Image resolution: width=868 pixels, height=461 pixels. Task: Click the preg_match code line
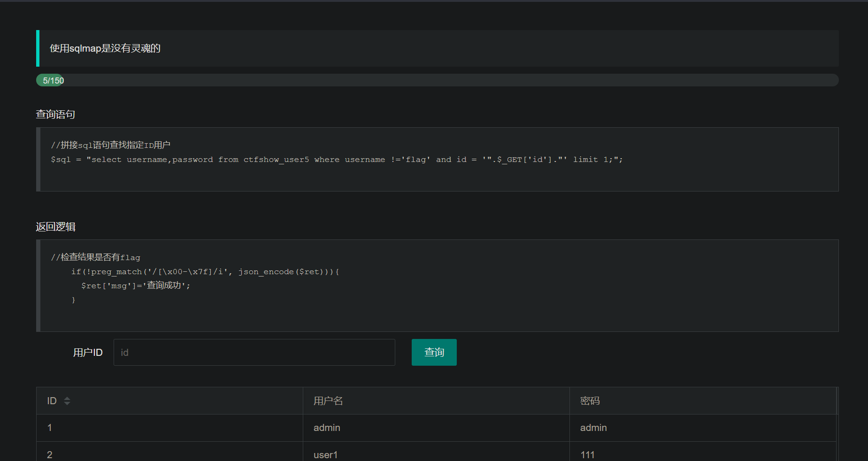coord(205,272)
